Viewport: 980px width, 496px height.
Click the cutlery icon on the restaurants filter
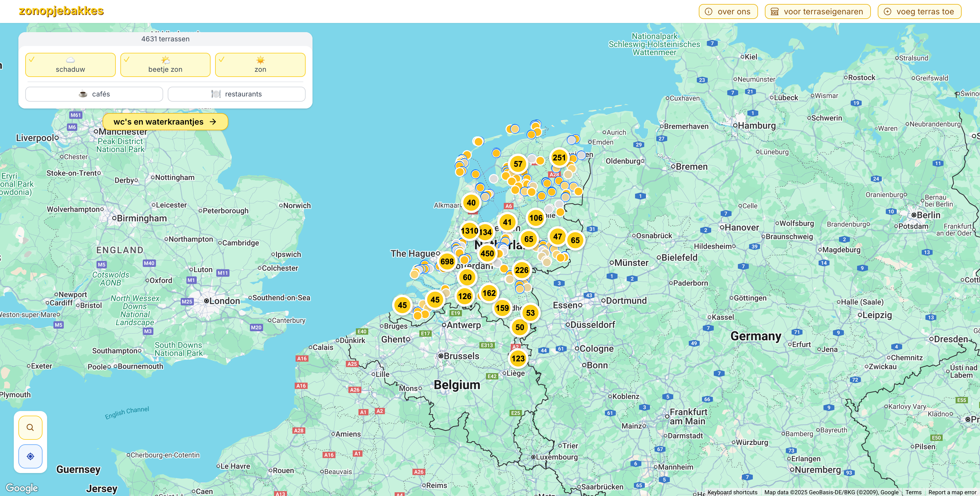click(216, 94)
